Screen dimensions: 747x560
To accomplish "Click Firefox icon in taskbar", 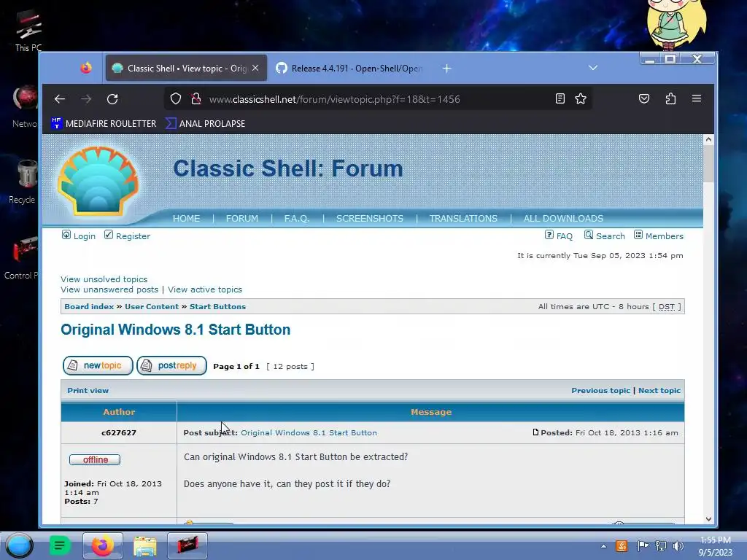I will coord(103,545).
